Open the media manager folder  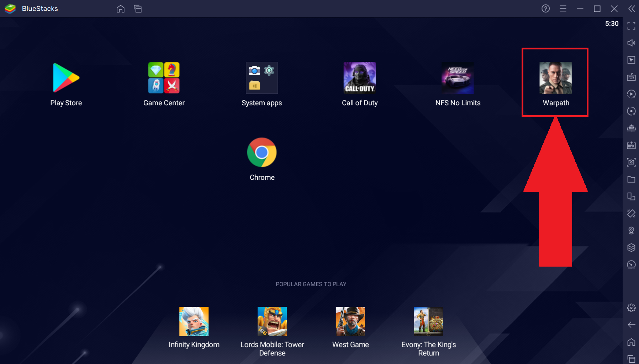point(631,180)
